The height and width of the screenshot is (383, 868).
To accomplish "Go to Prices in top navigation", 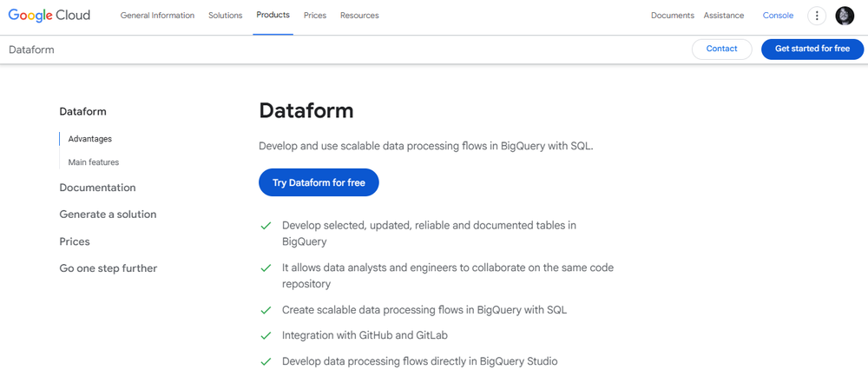I will pyautogui.click(x=315, y=16).
